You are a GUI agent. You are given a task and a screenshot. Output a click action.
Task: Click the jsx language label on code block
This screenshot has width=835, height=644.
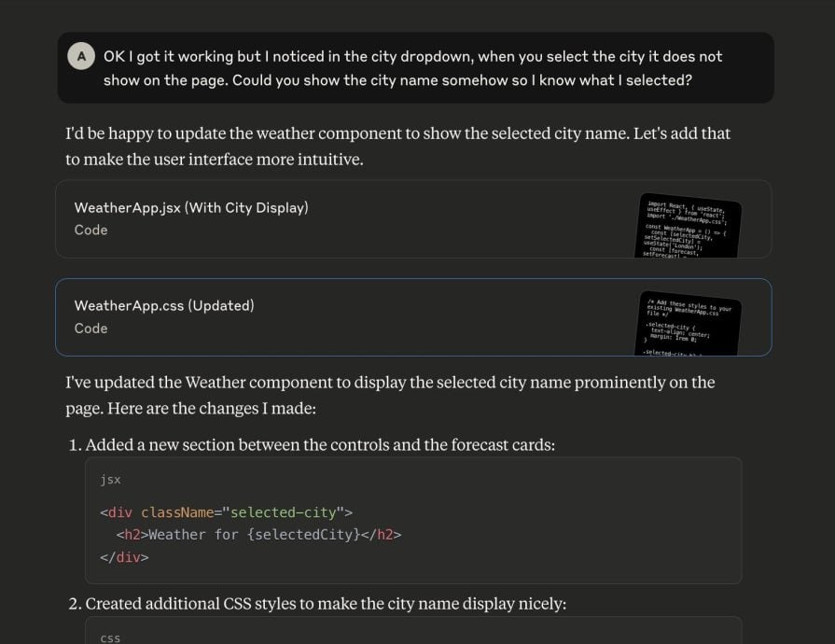(x=110, y=480)
